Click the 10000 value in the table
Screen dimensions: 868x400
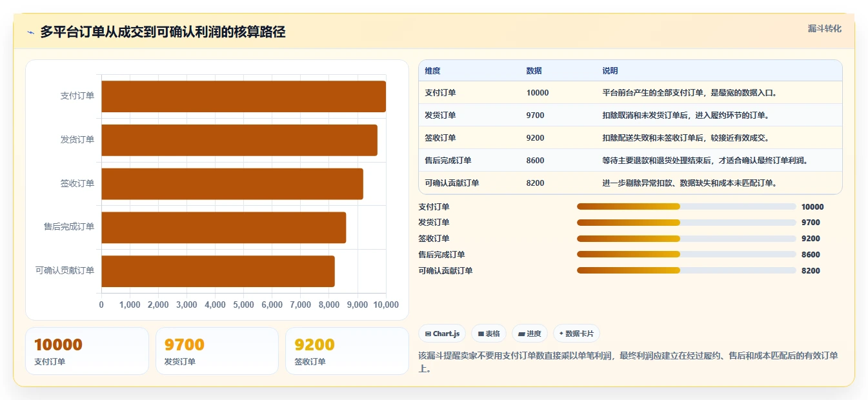tap(538, 92)
